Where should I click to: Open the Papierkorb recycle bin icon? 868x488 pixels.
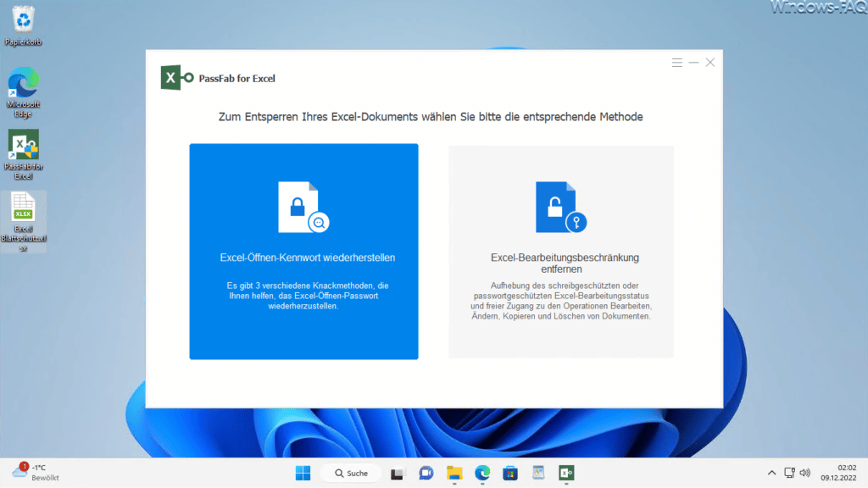pyautogui.click(x=23, y=25)
